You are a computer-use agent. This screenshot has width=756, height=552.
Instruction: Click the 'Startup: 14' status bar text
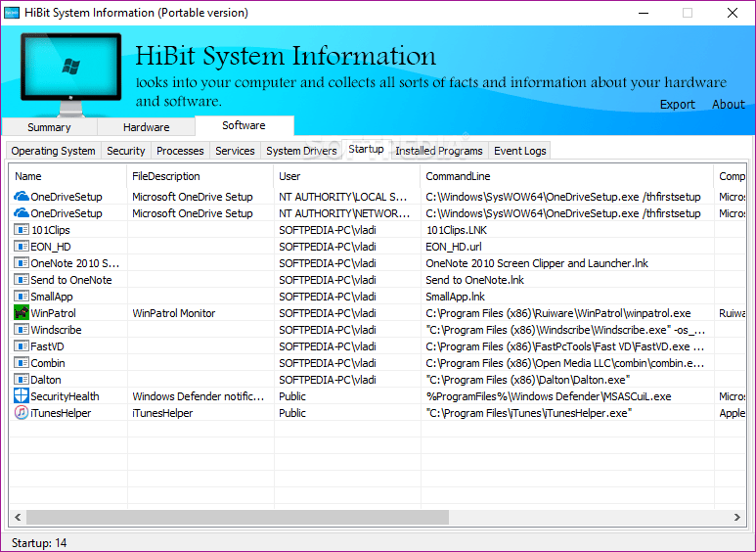pos(39,543)
